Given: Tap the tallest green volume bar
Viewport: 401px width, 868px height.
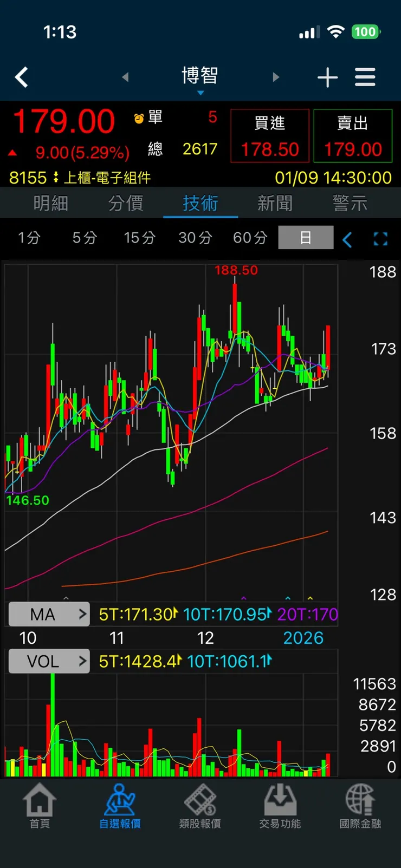Looking at the screenshot, I should (x=53, y=725).
